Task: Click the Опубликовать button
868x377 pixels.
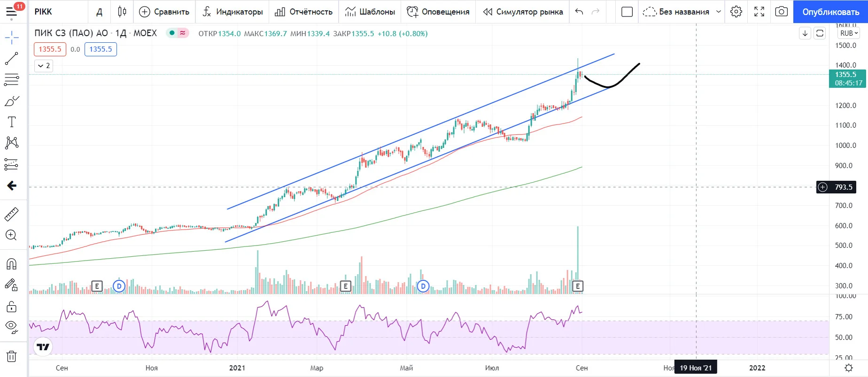Action: tap(830, 12)
